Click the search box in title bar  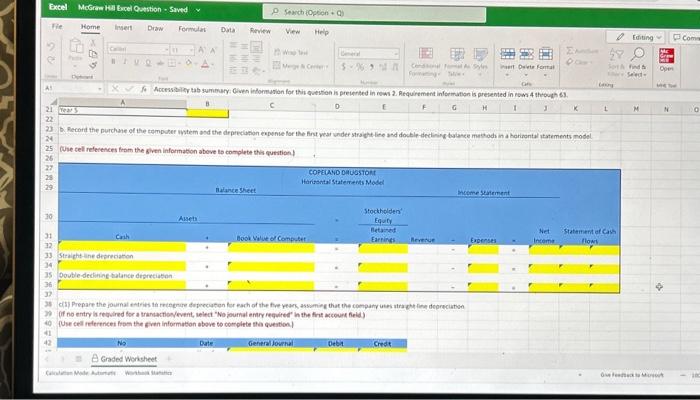[374, 13]
